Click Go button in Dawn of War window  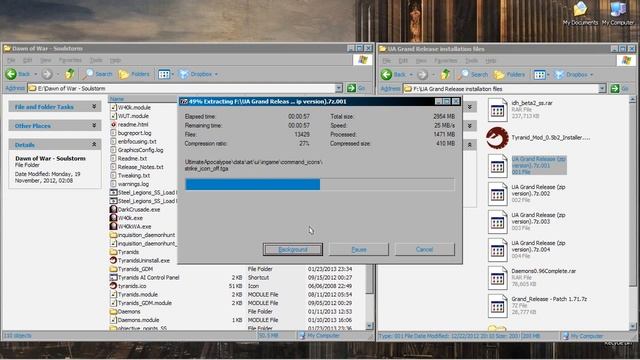356,88
